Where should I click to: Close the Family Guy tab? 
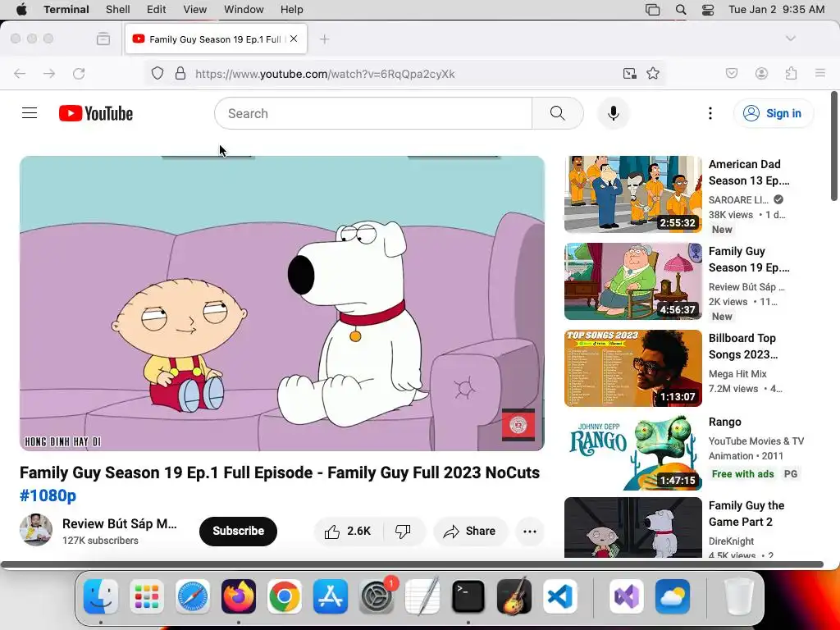(x=294, y=39)
